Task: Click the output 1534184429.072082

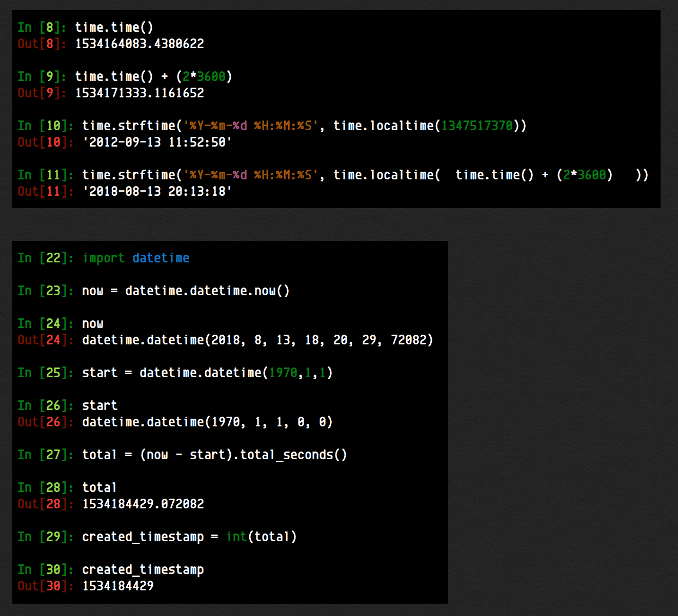Action: point(143,504)
